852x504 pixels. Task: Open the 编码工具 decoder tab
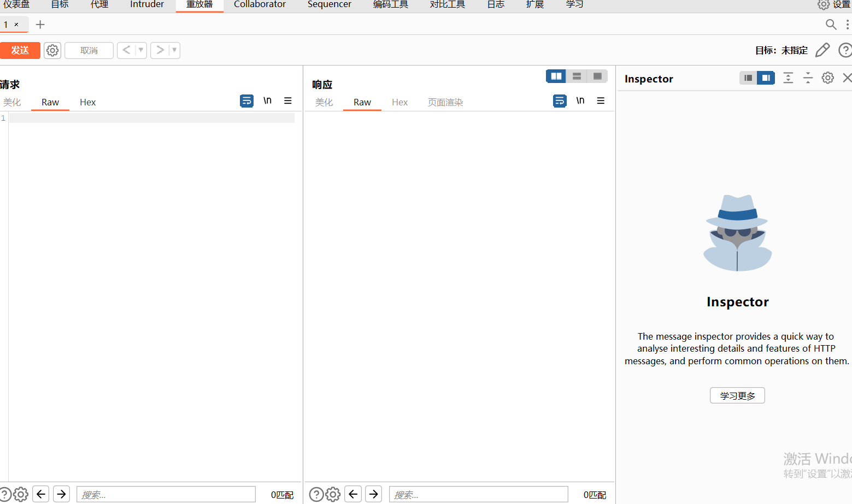click(390, 4)
